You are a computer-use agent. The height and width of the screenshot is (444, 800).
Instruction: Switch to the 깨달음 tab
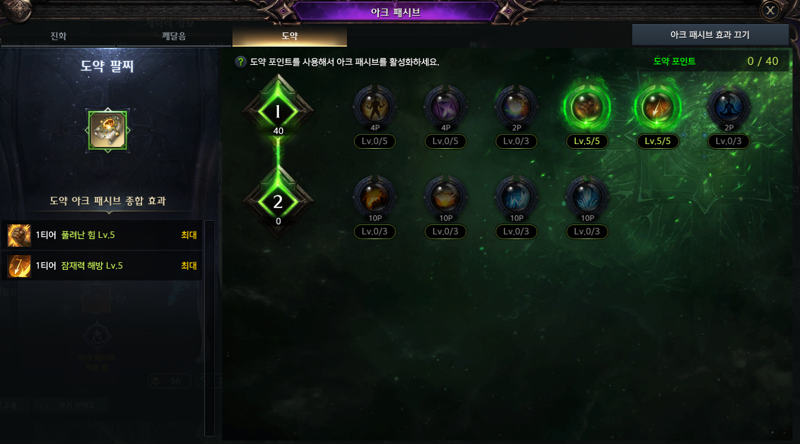[x=174, y=36]
